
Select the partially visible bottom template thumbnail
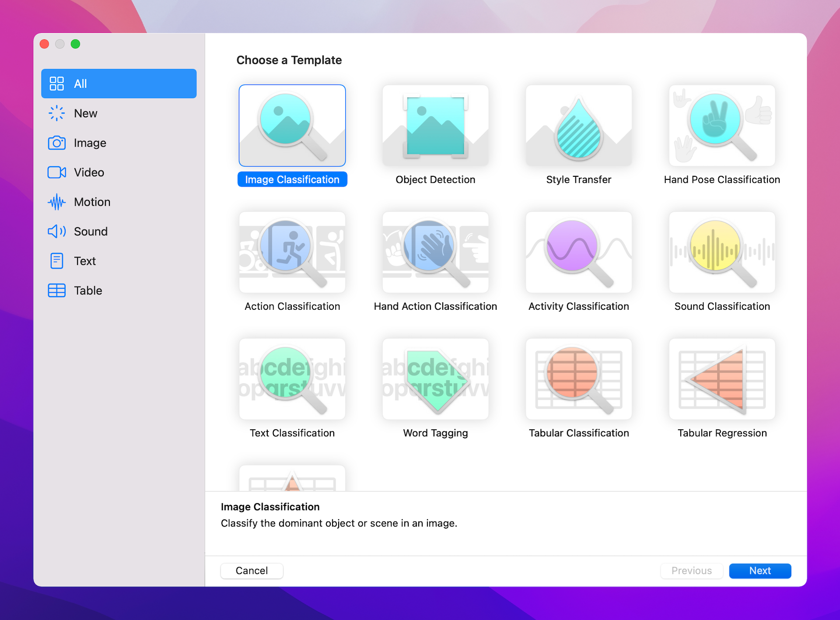292,479
